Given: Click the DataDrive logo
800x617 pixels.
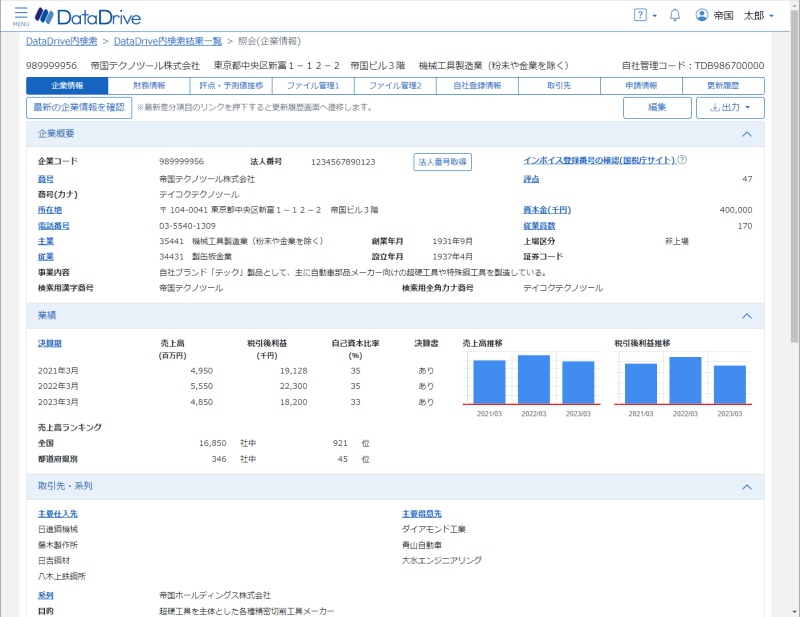Looking at the screenshot, I should [88, 16].
